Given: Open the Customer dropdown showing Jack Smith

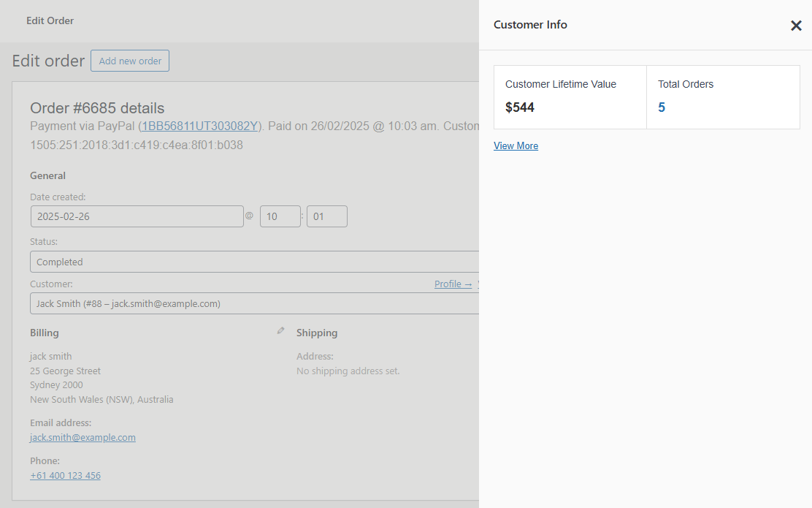Looking at the screenshot, I should [254, 303].
